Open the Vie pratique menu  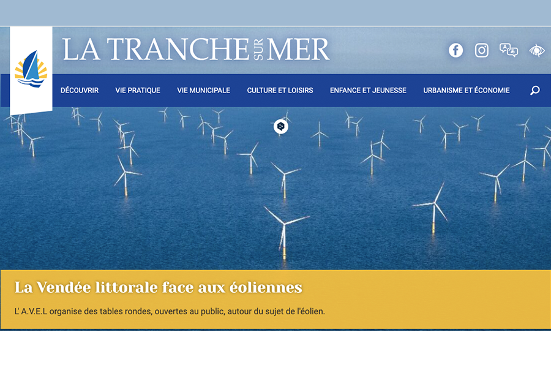138,91
